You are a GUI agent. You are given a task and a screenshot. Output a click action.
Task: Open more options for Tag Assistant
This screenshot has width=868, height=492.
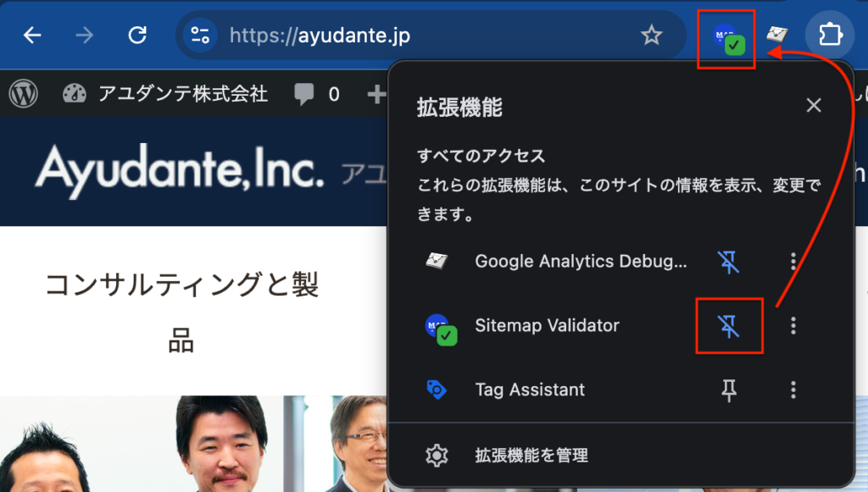point(793,390)
